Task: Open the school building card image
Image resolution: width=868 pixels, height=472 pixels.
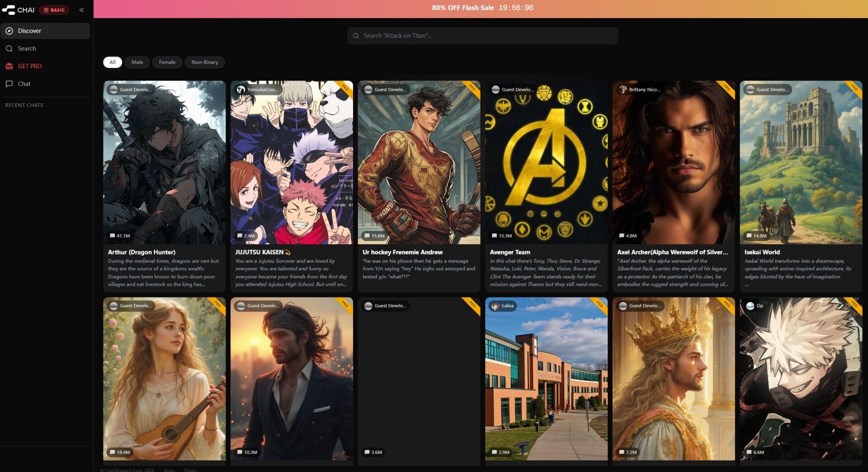Action: (546, 379)
